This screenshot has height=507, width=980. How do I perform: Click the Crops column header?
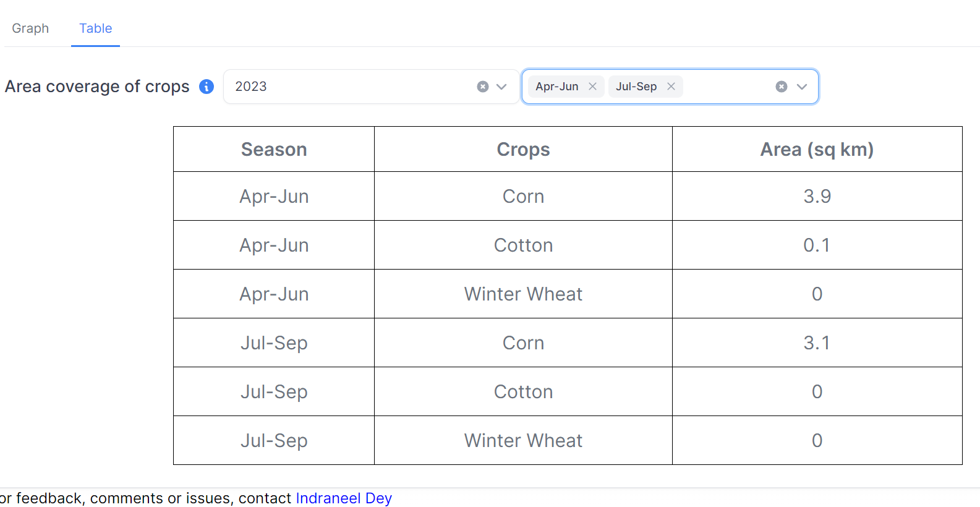(x=523, y=150)
